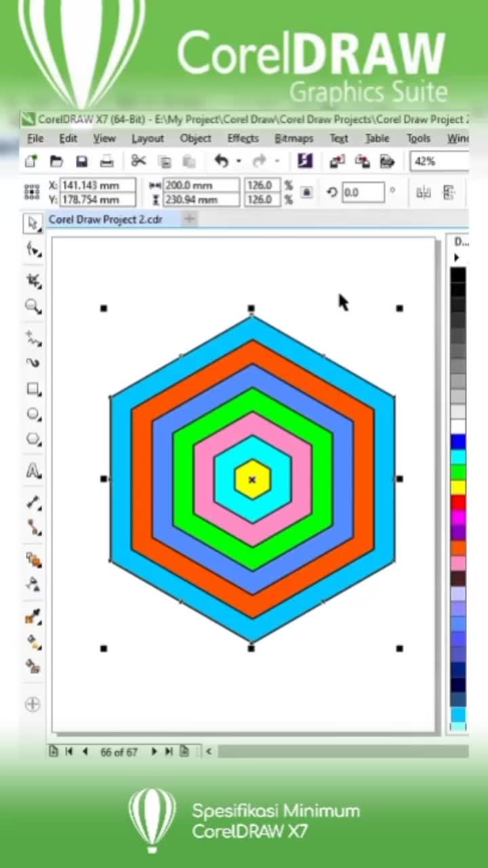Select the Zoom magnifier tool
Screen dimensions: 488x868
click(x=33, y=307)
